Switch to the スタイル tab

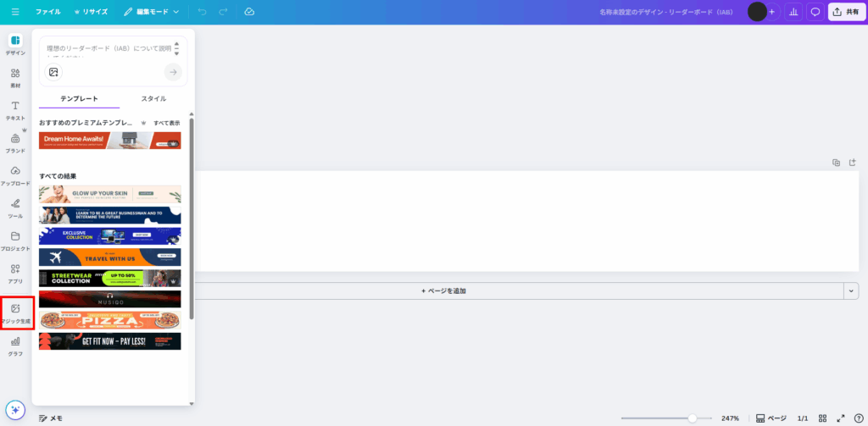tap(153, 99)
